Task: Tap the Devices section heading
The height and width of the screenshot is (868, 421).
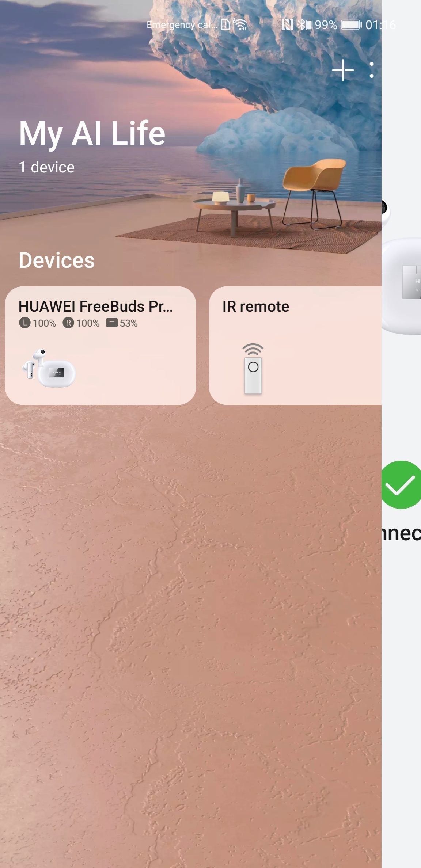Action: click(x=57, y=260)
